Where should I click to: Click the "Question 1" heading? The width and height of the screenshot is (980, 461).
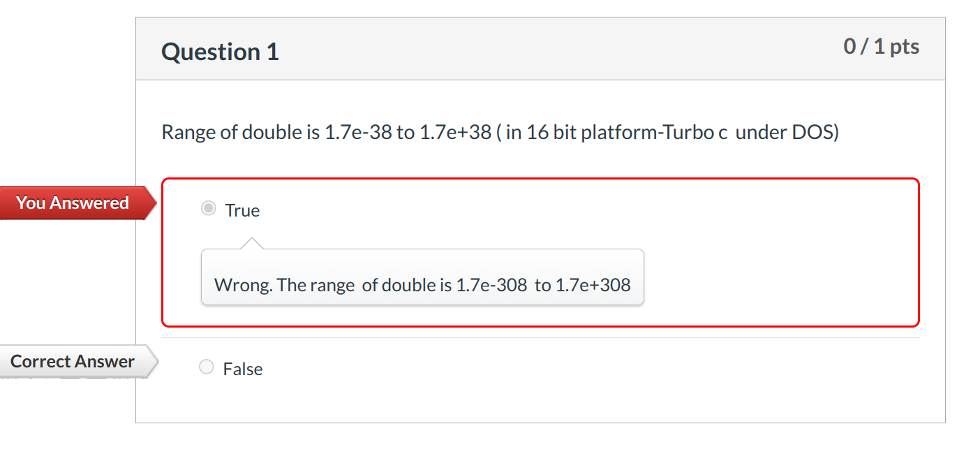point(220,52)
